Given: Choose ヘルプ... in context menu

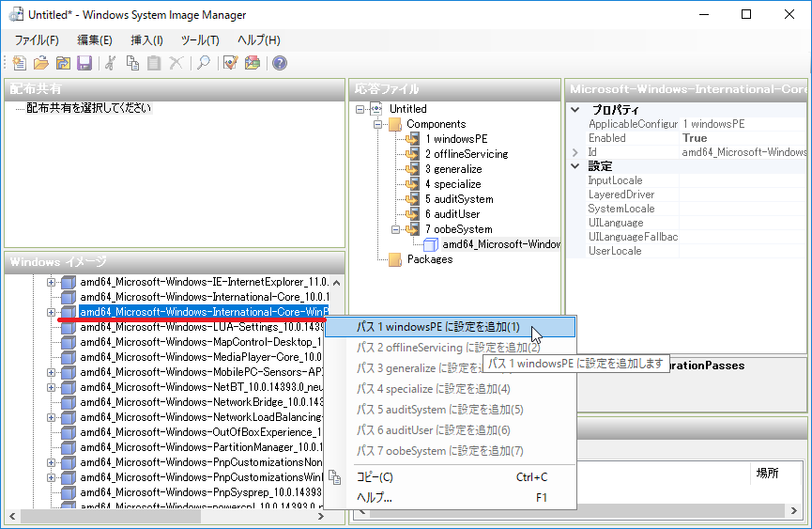Looking at the screenshot, I should click(x=450, y=498).
